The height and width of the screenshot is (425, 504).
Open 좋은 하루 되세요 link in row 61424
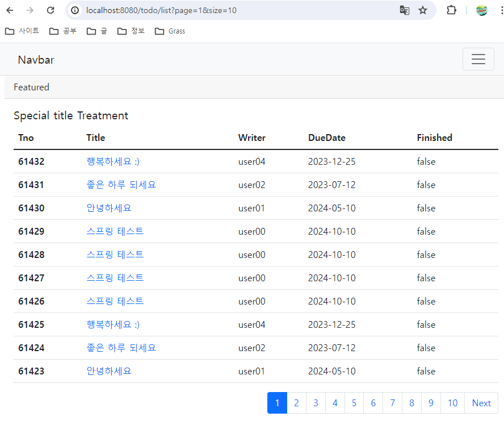121,348
